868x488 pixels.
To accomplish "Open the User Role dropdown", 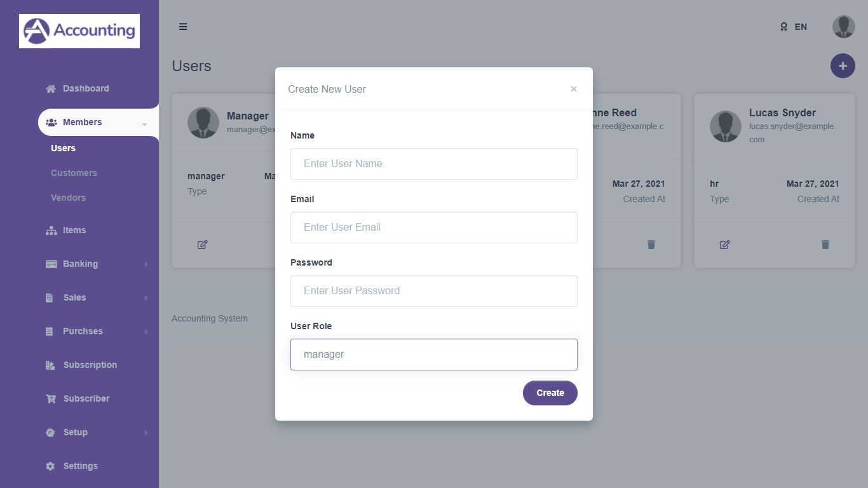I will coord(433,355).
